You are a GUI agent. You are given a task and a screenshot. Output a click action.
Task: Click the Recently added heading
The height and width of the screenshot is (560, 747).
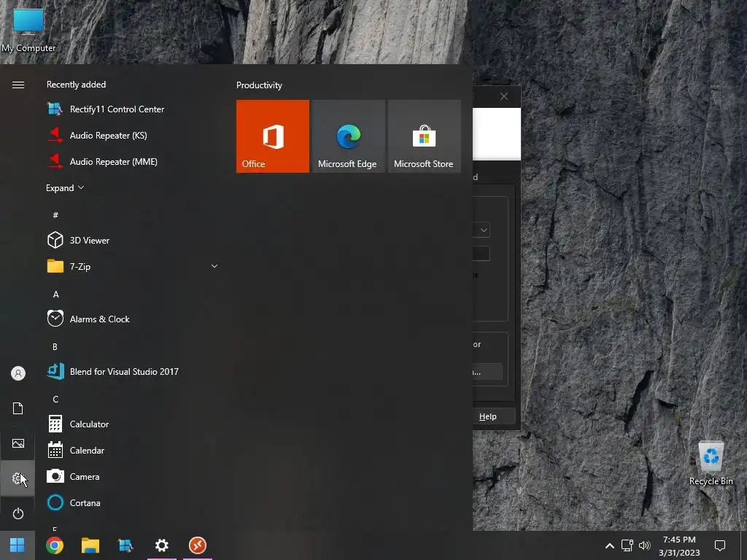[x=76, y=85]
